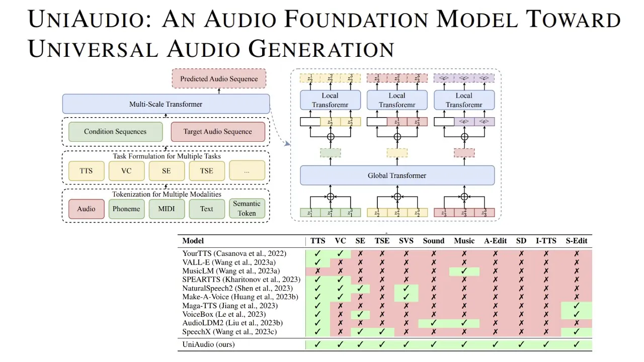The image size is (644, 362).
Task: Click "MusicLM (Wang et al., 2023a)" row name
Action: point(231,271)
